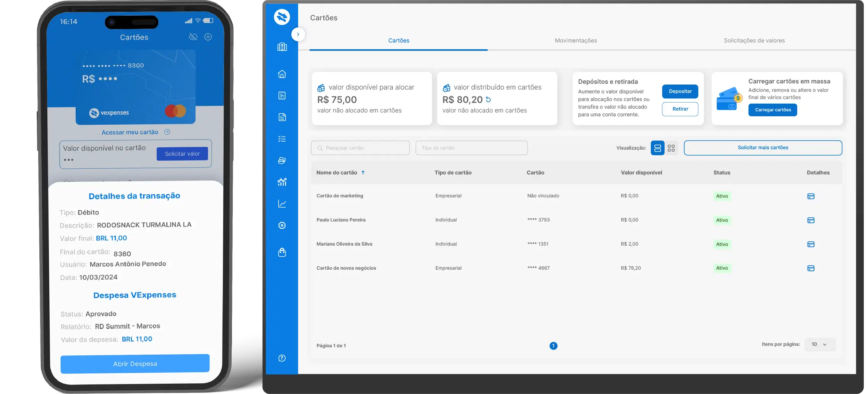Open the Solicitações de valores tab
Screen dimensions: 868x394
pos(754,41)
